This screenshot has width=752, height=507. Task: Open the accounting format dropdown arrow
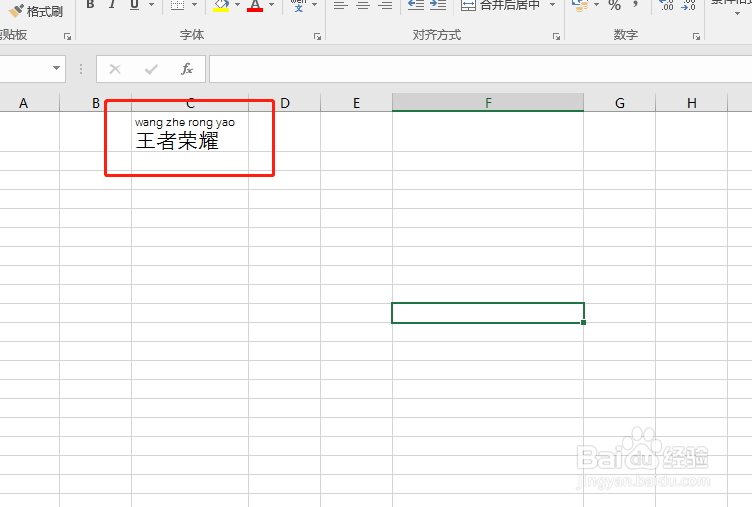tap(597, 5)
